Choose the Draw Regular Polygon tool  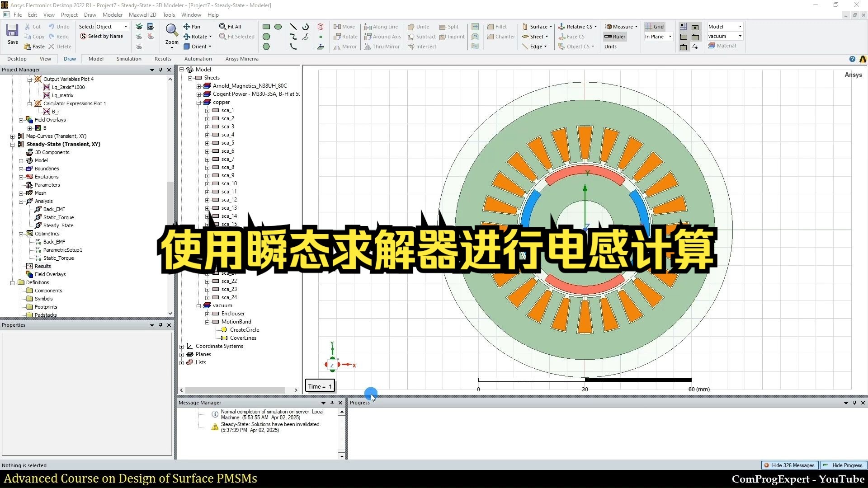(266, 47)
